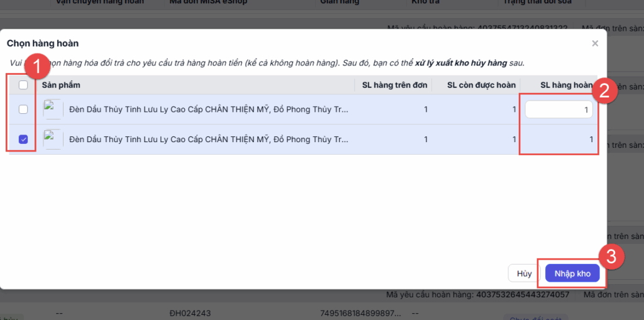This screenshot has width=644, height=320.
Task: Close the Chọn hàng hoàn dialog
Action: [595, 43]
